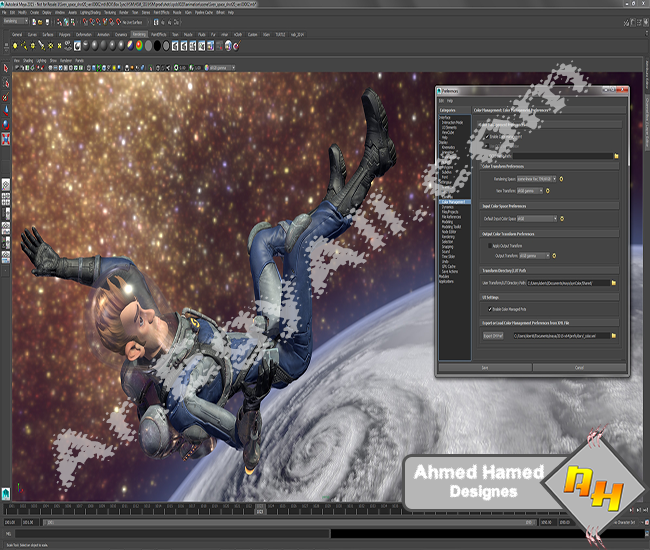This screenshot has width=650, height=550.
Task: Click the Export CM Pref button
Action: tap(493, 336)
